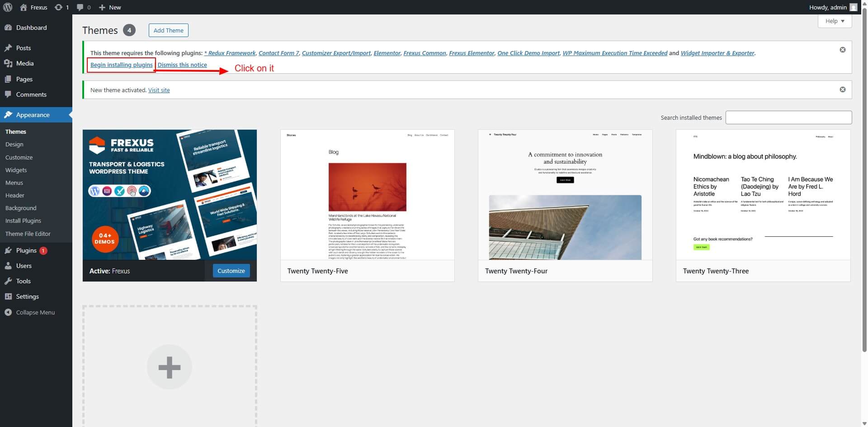Click the page vertical scrollbar
This screenshot has width=868, height=427.
point(864,181)
